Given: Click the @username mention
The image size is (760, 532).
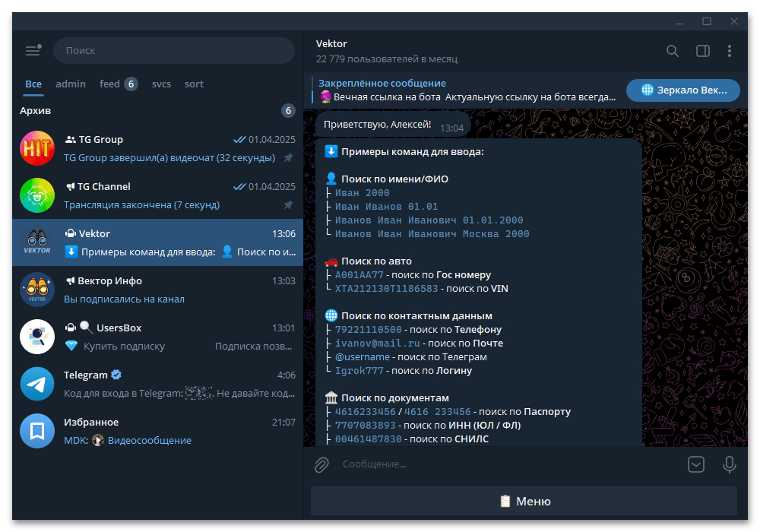Looking at the screenshot, I should tap(362, 356).
